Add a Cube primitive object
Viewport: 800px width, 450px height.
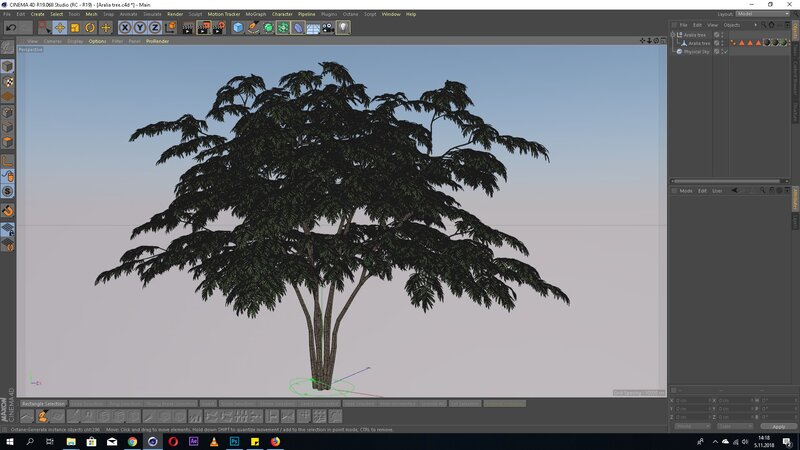238,28
